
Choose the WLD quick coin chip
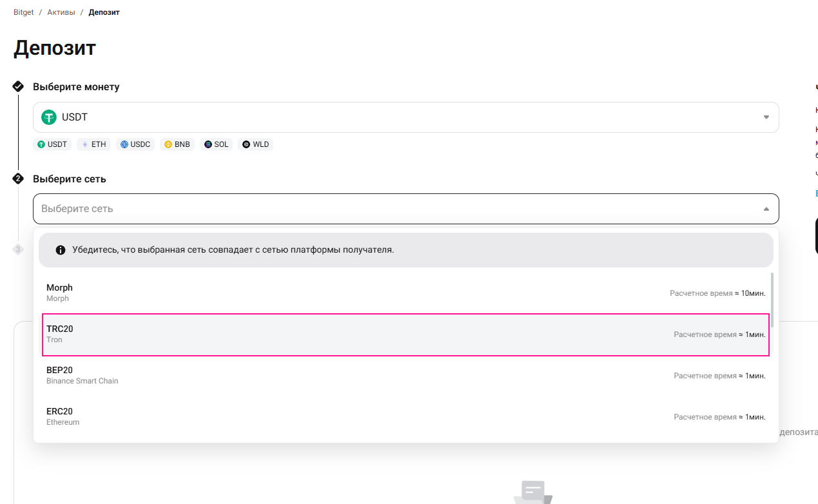[x=255, y=144]
